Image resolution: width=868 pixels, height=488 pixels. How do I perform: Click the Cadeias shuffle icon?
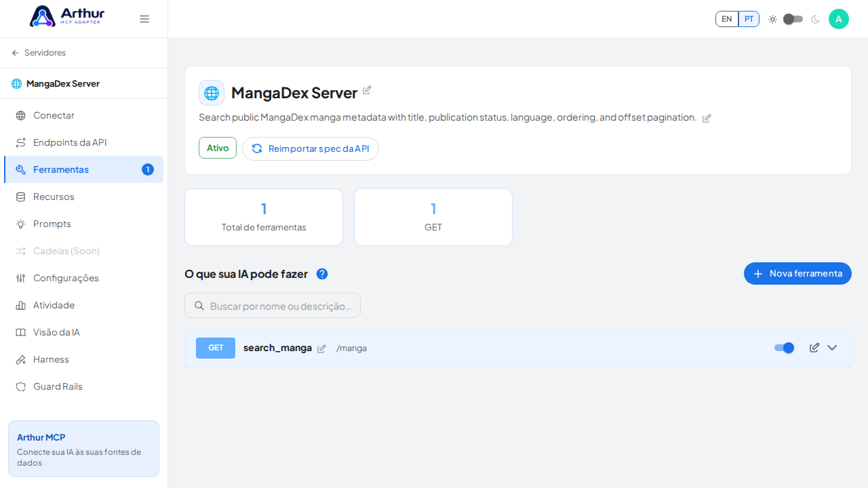pyautogui.click(x=21, y=251)
